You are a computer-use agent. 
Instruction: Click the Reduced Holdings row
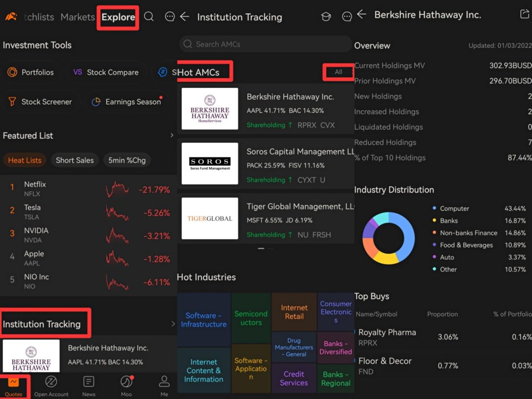tap(443, 142)
